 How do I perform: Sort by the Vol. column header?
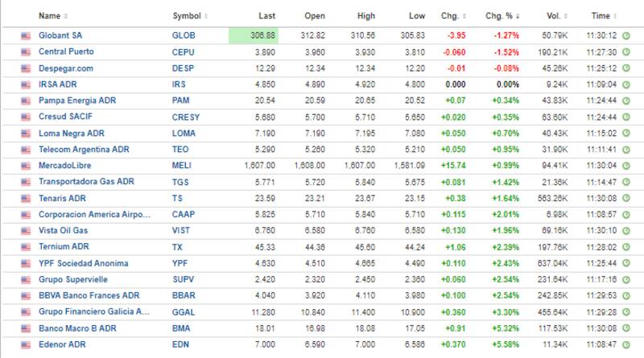click(x=552, y=16)
